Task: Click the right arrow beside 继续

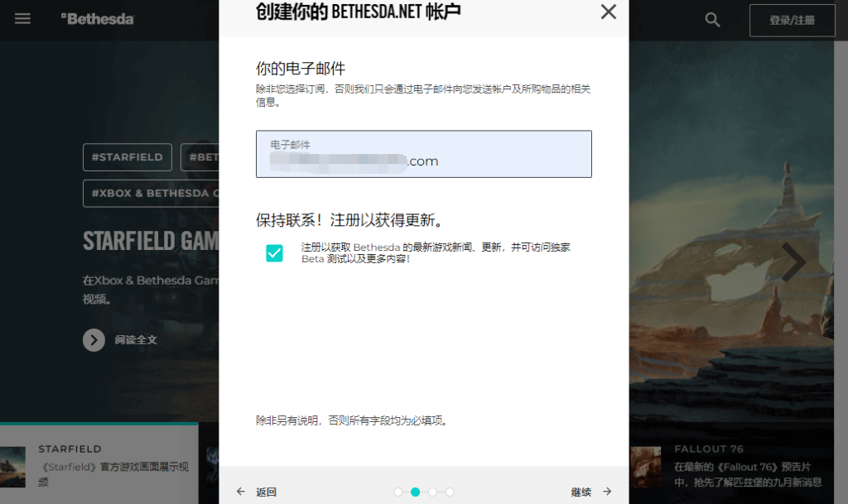Action: coord(607,492)
